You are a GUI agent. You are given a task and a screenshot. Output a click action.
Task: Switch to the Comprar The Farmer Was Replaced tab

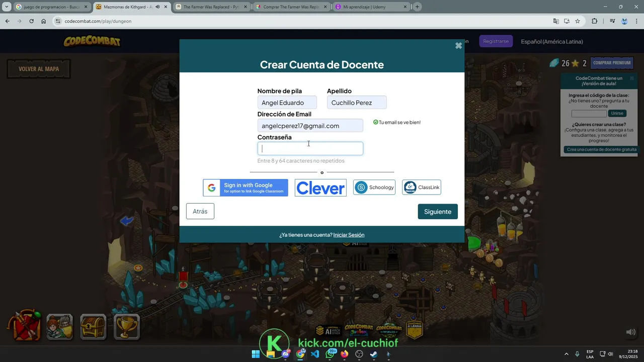[291, 7]
